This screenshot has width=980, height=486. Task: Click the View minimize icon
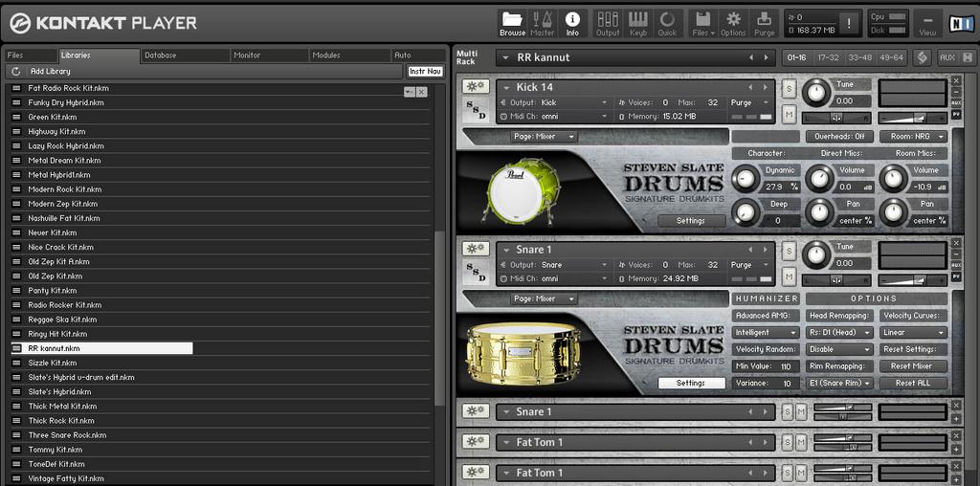pos(927,24)
